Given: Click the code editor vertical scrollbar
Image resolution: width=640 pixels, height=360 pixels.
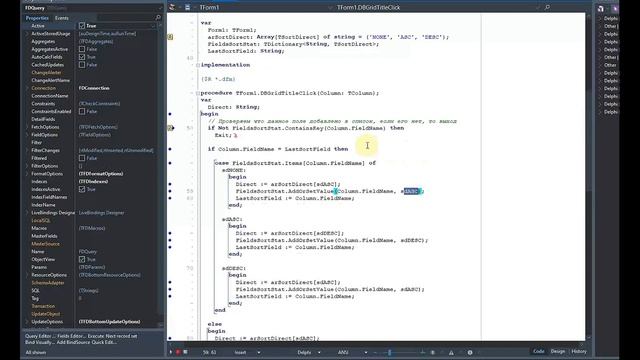Looking at the screenshot, I should point(588,176).
